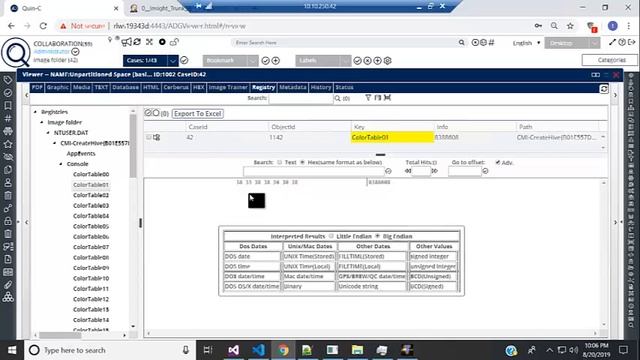Switch to the Database tab
The image size is (640, 360).
pyautogui.click(x=126, y=87)
